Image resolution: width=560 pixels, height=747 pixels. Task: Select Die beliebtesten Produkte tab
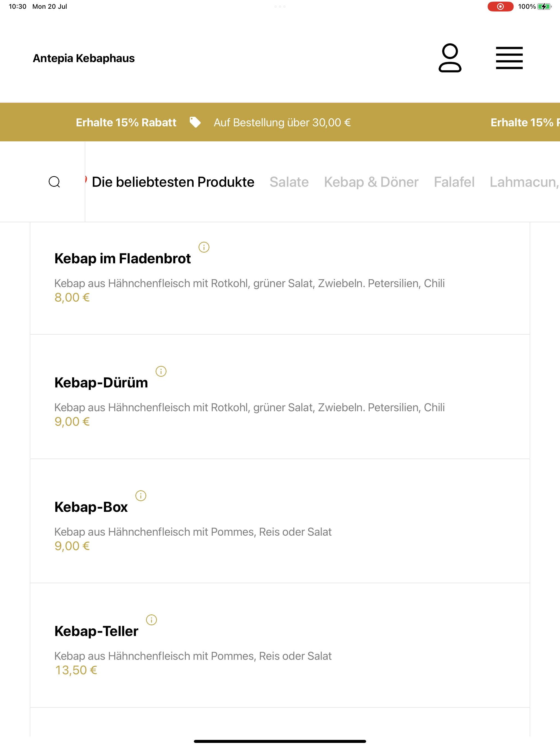pyautogui.click(x=173, y=182)
